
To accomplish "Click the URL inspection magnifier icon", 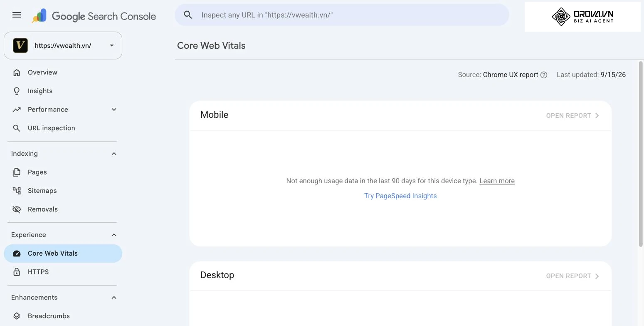I will pyautogui.click(x=17, y=128).
